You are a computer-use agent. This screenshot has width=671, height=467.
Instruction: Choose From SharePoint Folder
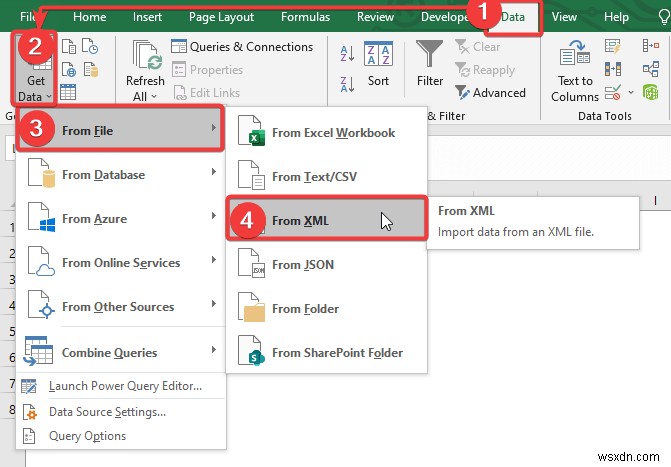click(x=327, y=353)
